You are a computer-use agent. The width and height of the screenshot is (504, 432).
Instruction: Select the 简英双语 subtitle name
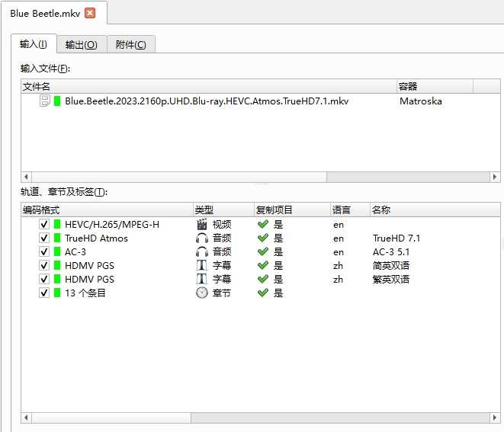(x=391, y=266)
